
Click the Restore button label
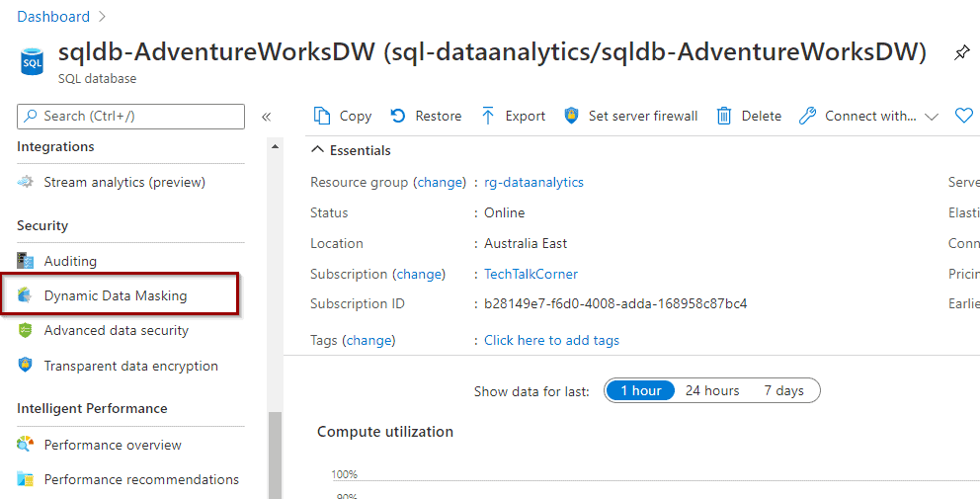click(x=438, y=116)
